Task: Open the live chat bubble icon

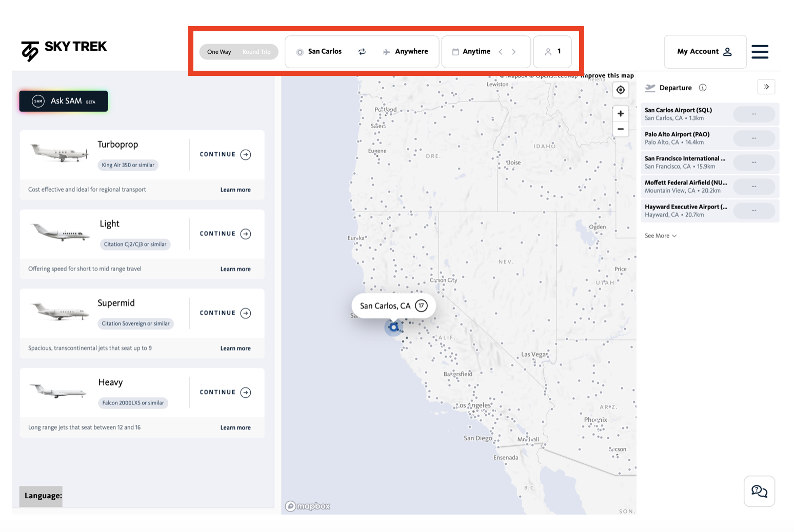Action: [x=759, y=492]
